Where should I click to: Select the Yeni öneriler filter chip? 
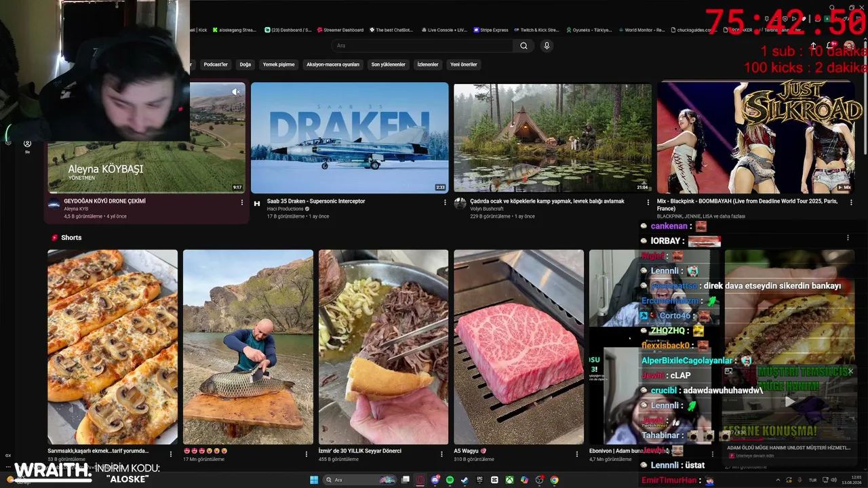tap(464, 64)
